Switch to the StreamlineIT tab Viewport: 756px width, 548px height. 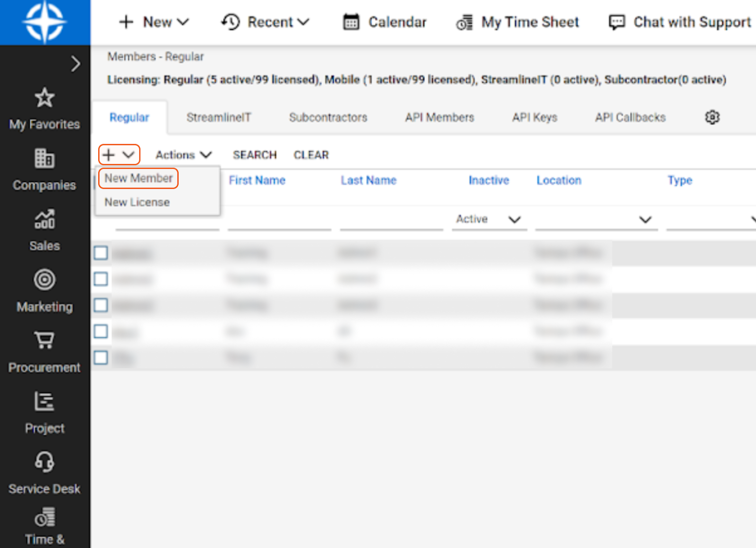tap(219, 117)
